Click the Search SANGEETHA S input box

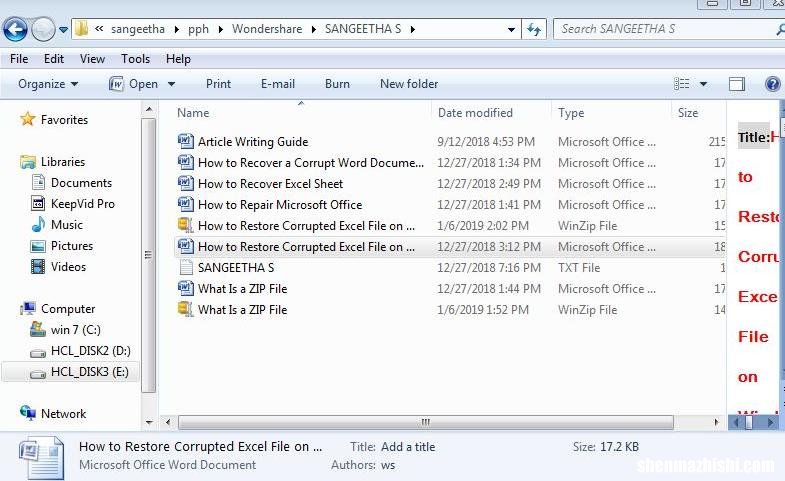point(666,29)
